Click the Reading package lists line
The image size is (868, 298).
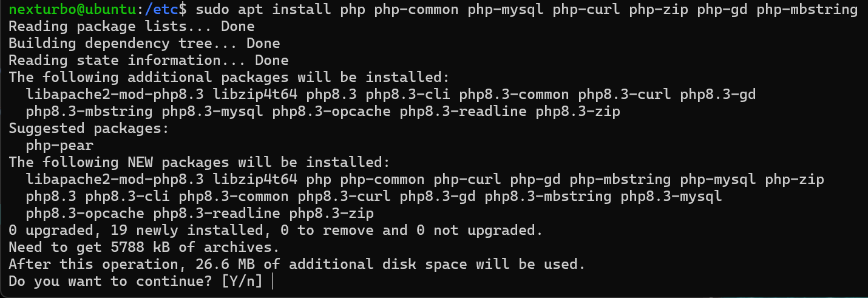coord(132,27)
